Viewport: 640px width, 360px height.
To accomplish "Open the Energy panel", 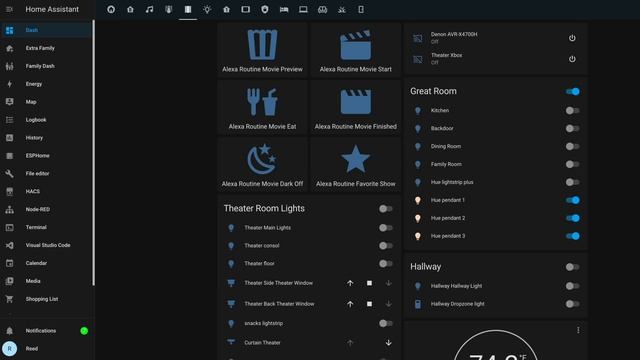I will pyautogui.click(x=46, y=84).
